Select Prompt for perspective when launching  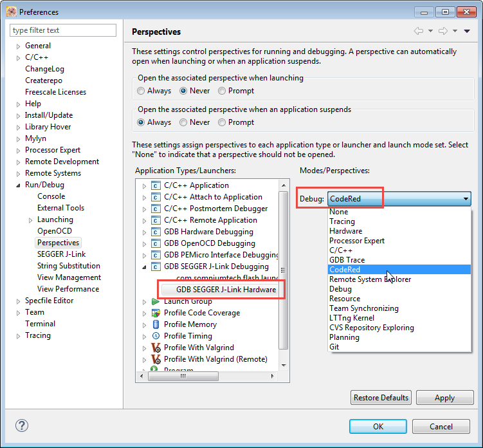[222, 91]
